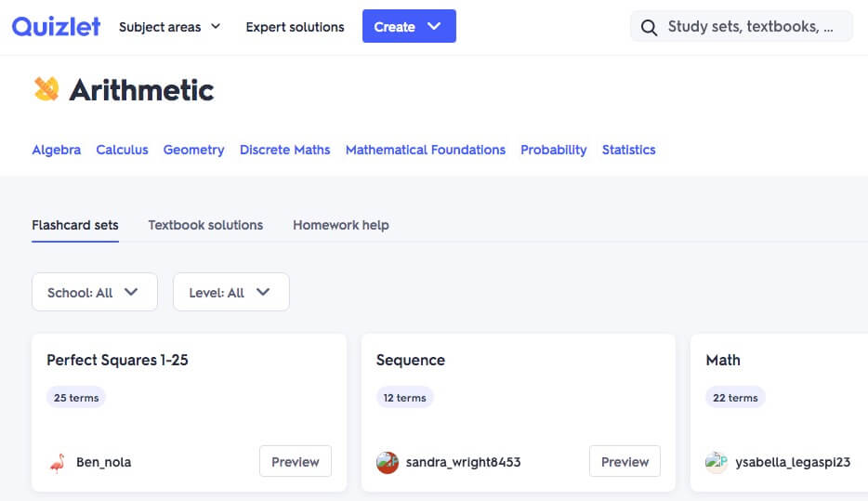The image size is (868, 501).
Task: Open the Level: All filter
Action: [x=230, y=292]
